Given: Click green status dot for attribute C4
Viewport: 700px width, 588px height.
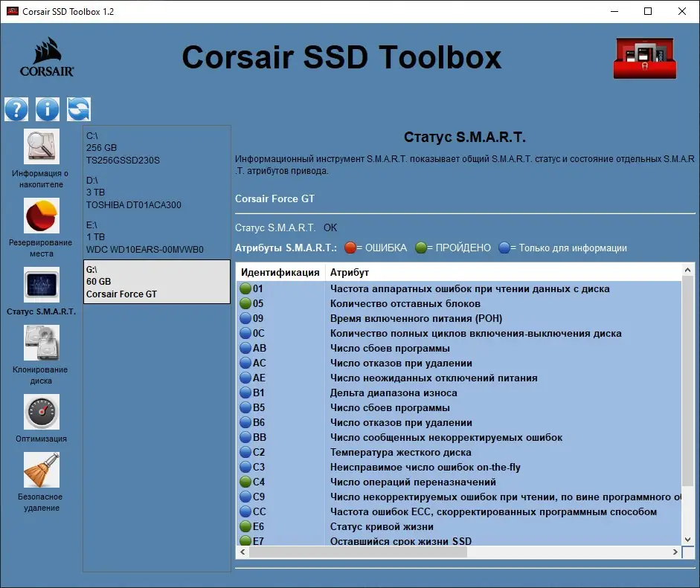Looking at the screenshot, I should 245,482.
